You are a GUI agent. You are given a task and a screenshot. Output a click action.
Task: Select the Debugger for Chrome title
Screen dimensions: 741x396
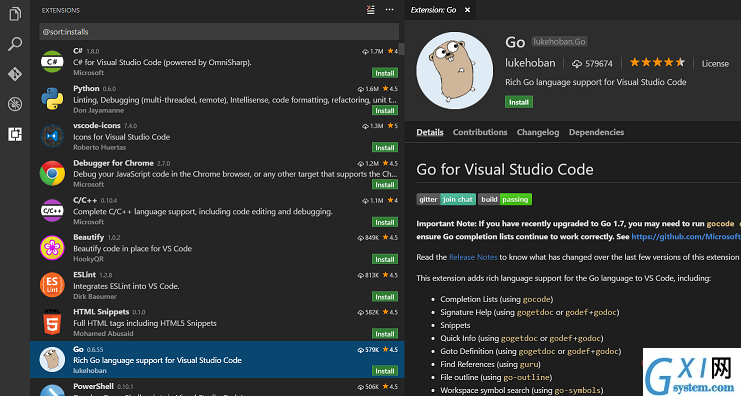pyautogui.click(x=113, y=163)
